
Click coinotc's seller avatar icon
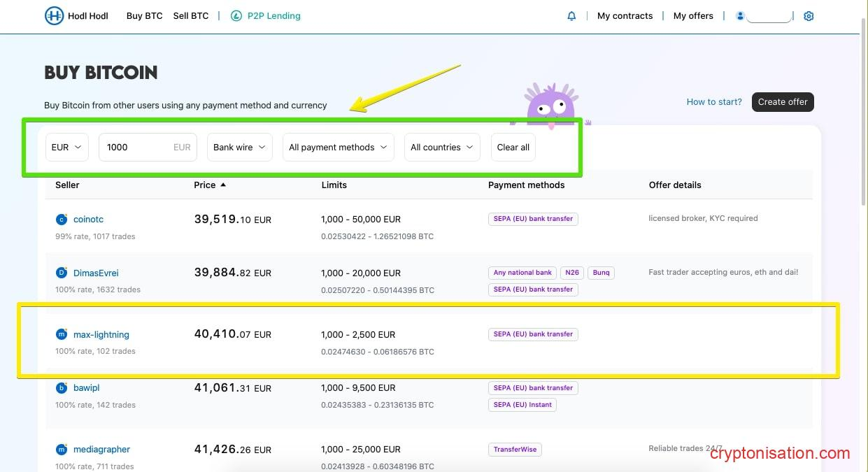pos(62,219)
